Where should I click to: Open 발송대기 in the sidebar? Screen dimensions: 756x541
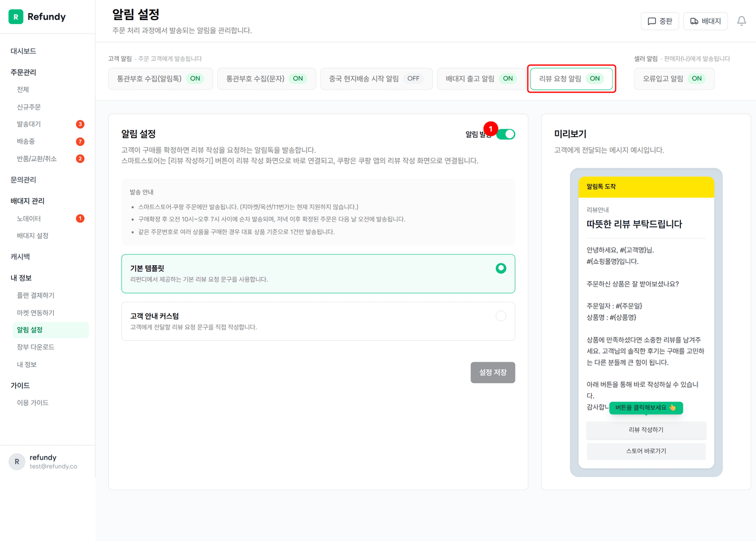(x=29, y=124)
